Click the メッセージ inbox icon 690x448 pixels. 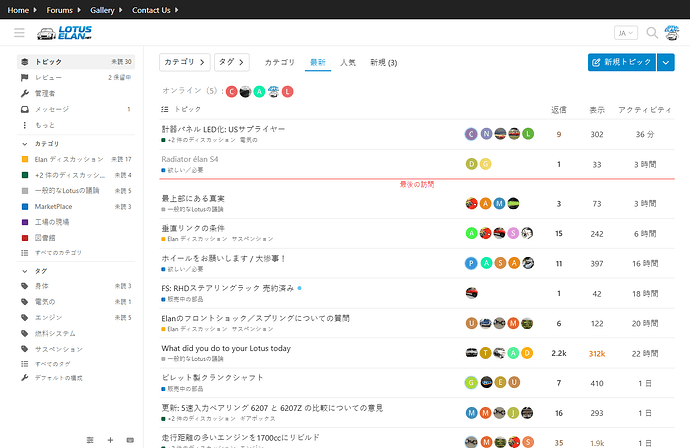pos(25,109)
